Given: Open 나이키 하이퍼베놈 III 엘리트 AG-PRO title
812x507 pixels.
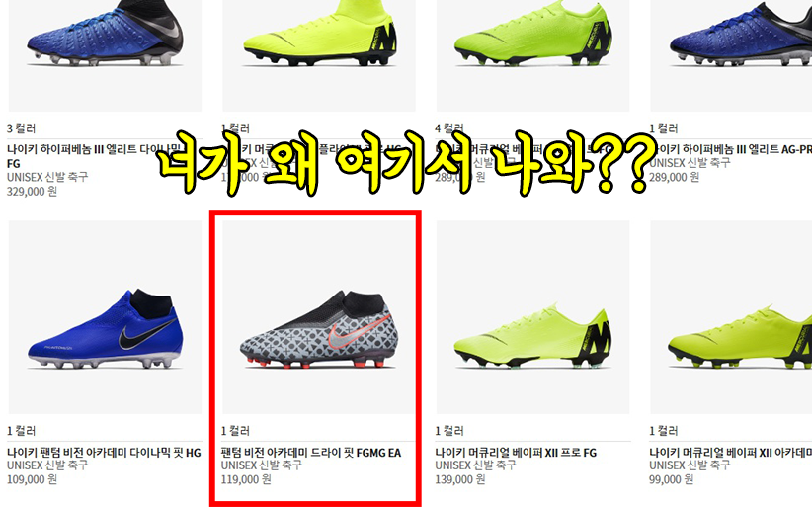Looking at the screenshot, I should pos(731,149).
